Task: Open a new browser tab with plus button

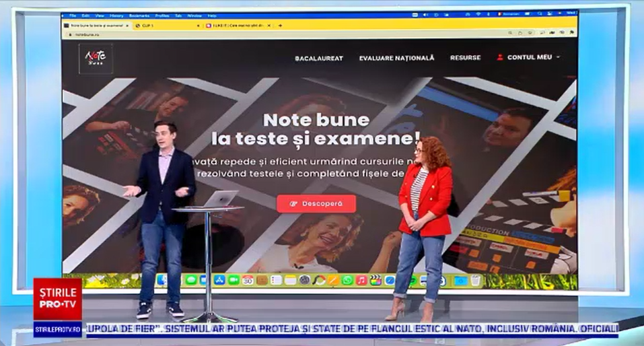Action: (x=280, y=26)
